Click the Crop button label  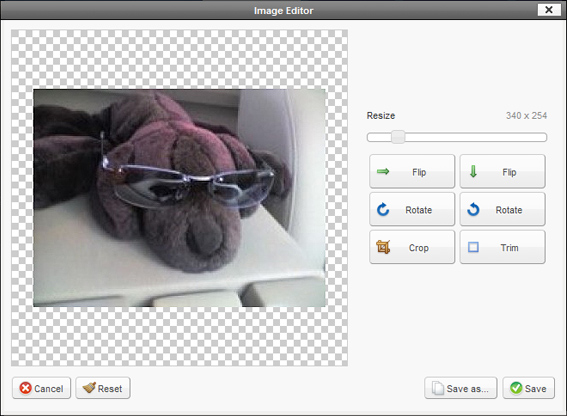[x=419, y=248]
